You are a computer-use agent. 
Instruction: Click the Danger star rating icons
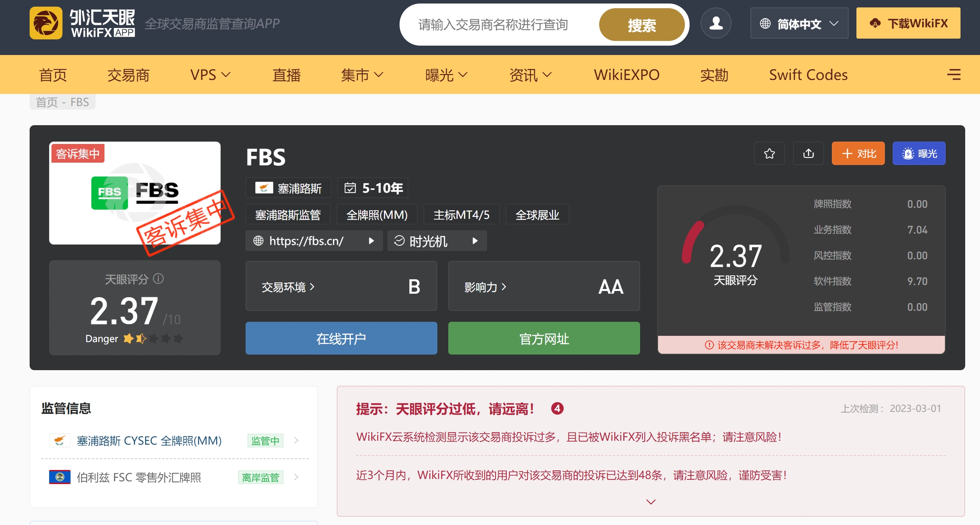click(153, 338)
